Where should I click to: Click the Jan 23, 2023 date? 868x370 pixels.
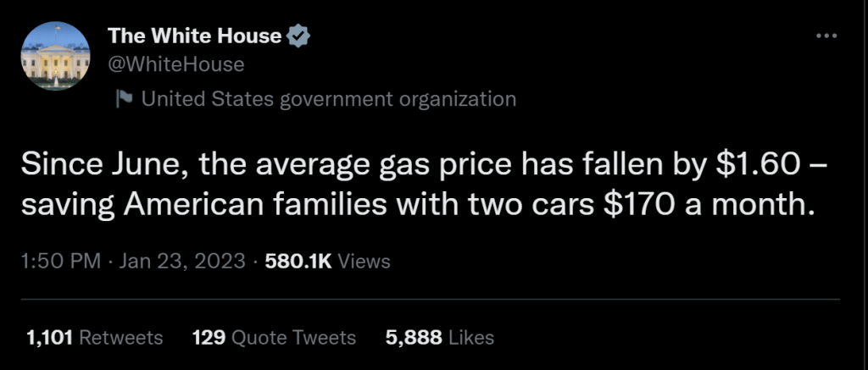pos(184,261)
